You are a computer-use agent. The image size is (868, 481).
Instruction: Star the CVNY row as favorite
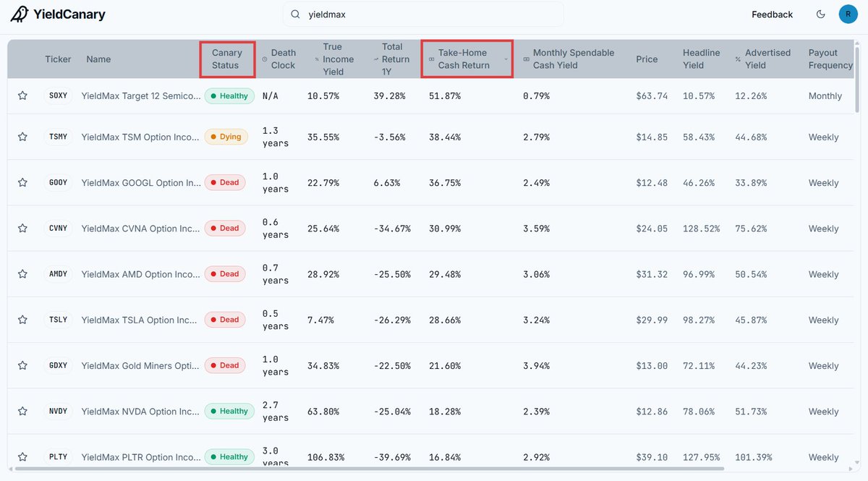22,228
